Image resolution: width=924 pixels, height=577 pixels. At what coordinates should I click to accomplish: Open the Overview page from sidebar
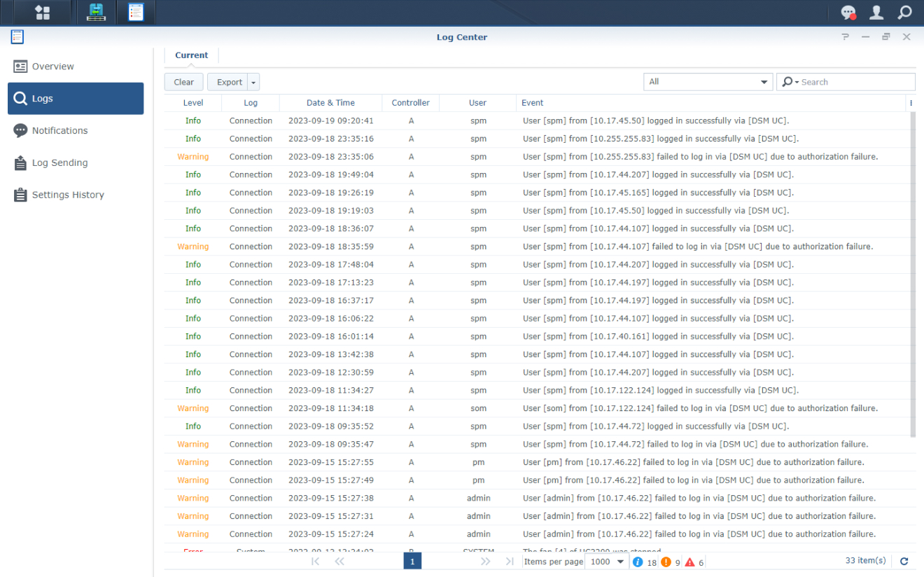click(55, 66)
